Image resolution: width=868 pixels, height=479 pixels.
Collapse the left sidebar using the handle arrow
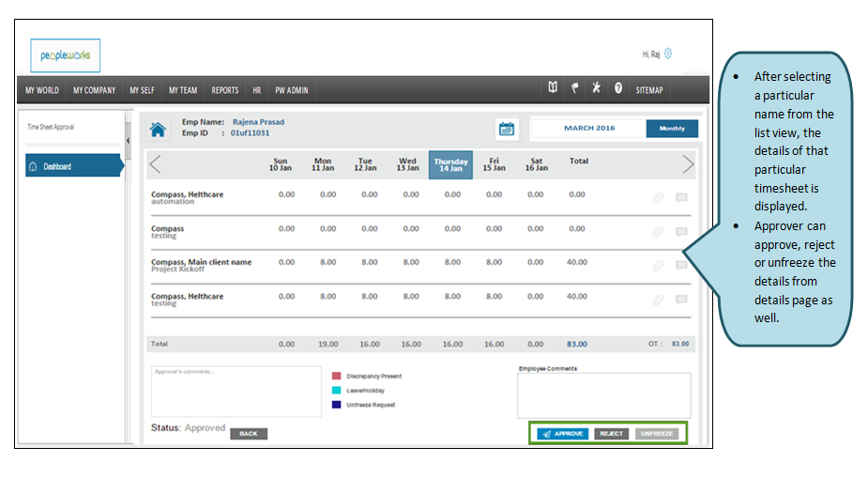128,141
